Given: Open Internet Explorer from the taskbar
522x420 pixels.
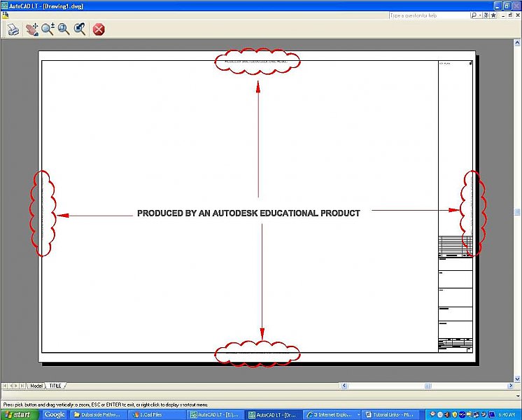Looking at the screenshot, I should pyautogui.click(x=332, y=414).
